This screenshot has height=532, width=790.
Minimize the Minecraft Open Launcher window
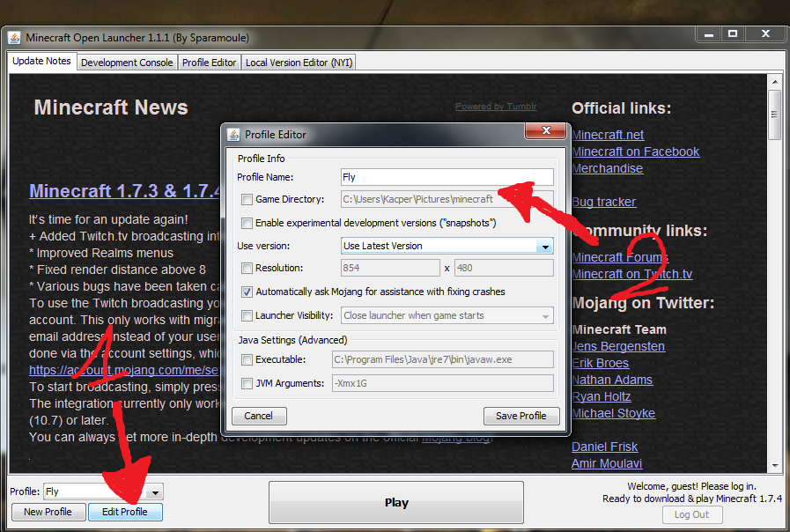pos(708,34)
